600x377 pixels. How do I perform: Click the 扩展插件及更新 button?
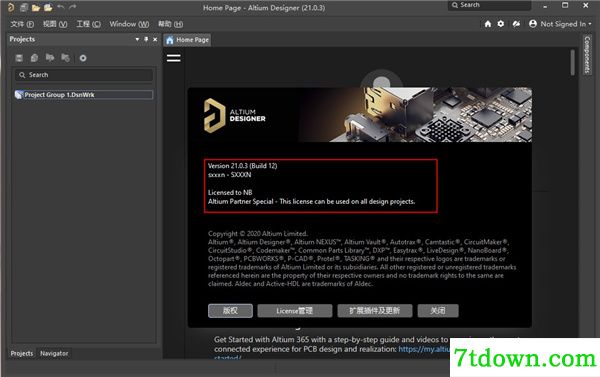click(x=375, y=310)
